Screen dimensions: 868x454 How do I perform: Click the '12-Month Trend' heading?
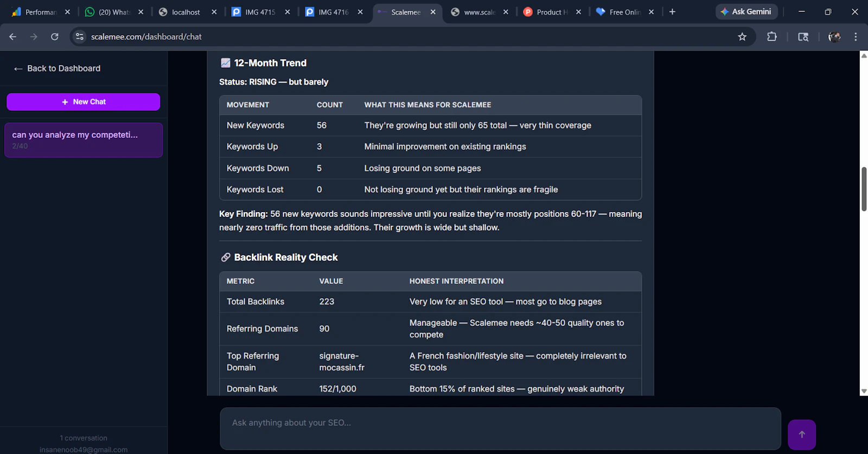point(270,63)
